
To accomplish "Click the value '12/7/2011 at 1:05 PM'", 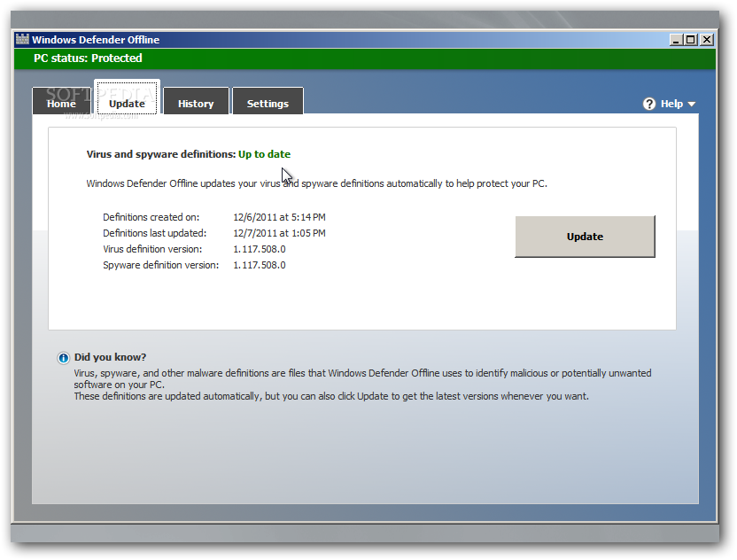I will [x=279, y=233].
